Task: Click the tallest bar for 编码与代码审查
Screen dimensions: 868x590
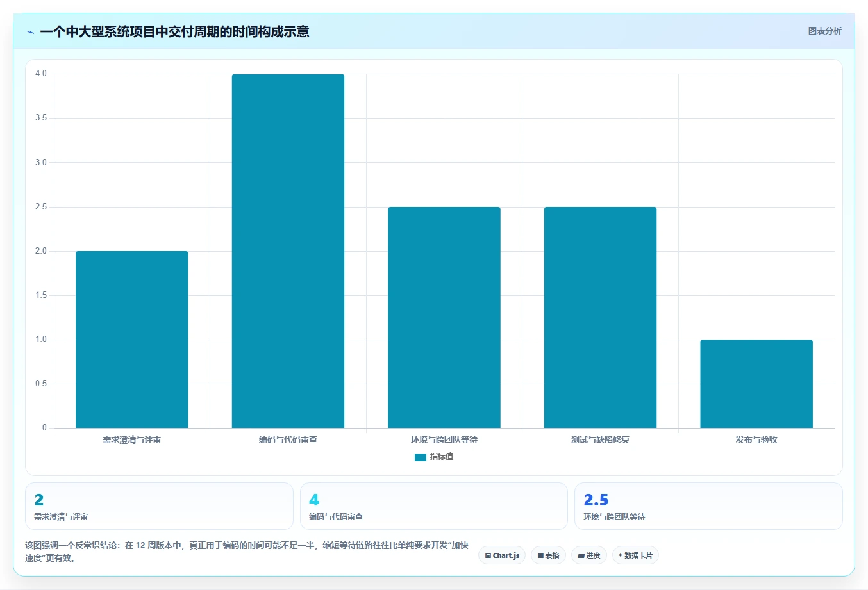Action: pyautogui.click(x=288, y=251)
